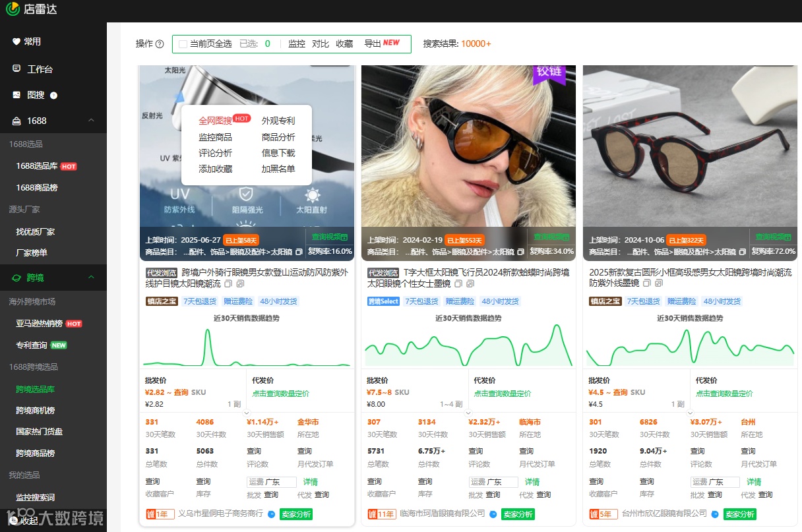The width and height of the screenshot is (802, 532).
Task: Click the help icon beside 图搜
Action: click(54, 96)
